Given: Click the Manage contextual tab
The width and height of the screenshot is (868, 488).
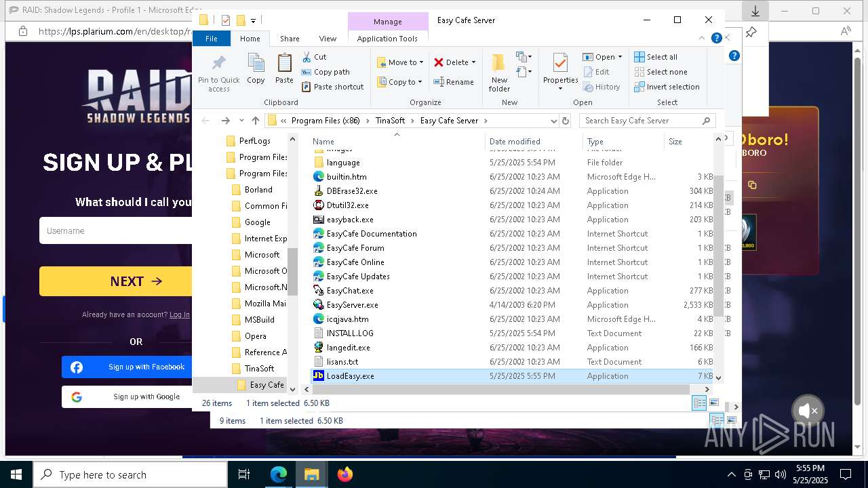Looking at the screenshot, I should click(388, 21).
